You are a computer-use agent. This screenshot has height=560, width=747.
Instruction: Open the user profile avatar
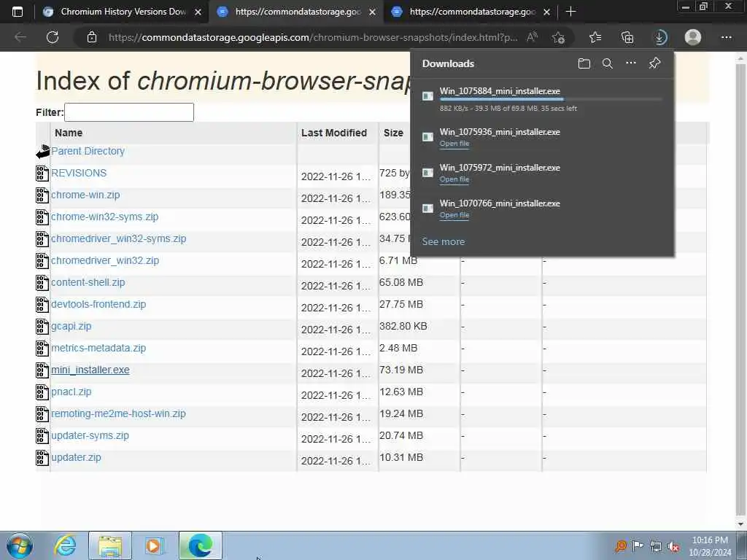693,37
